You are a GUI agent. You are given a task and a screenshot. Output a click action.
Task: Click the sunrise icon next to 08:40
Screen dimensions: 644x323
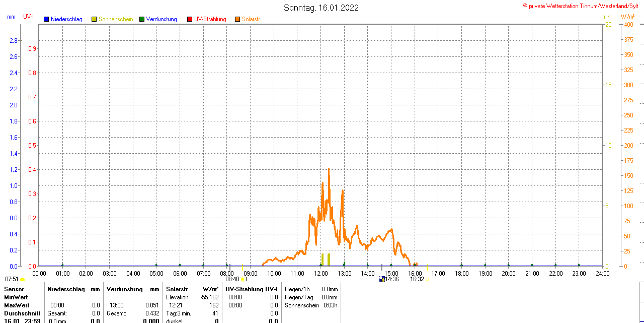click(x=244, y=279)
